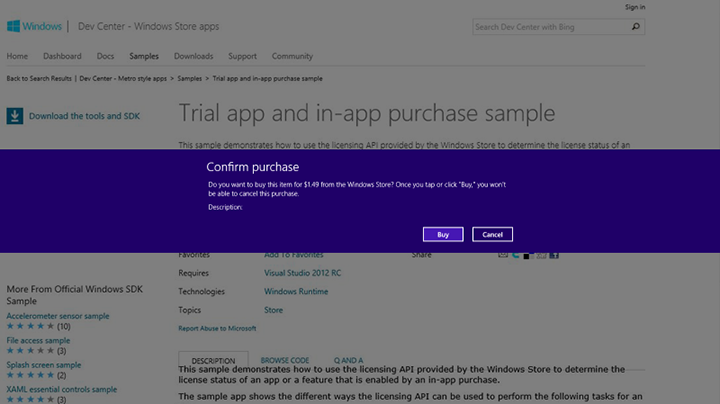Open the Store topic link

(273, 310)
